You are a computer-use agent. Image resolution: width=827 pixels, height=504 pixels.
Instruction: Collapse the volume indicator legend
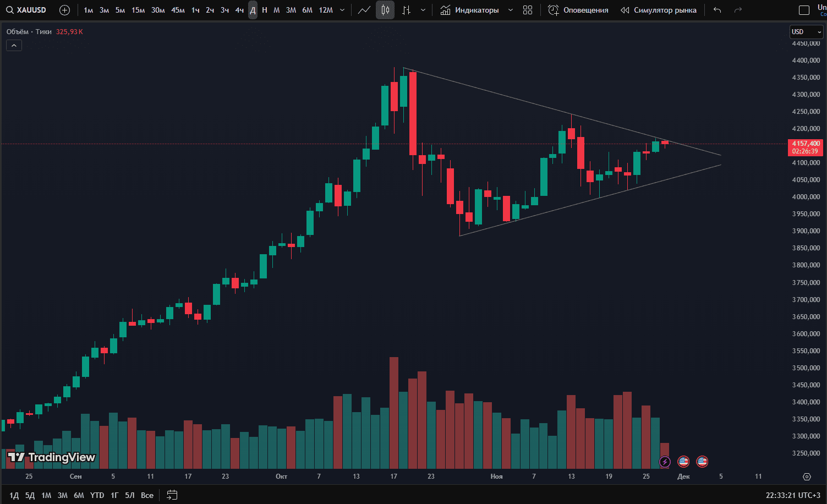14,45
